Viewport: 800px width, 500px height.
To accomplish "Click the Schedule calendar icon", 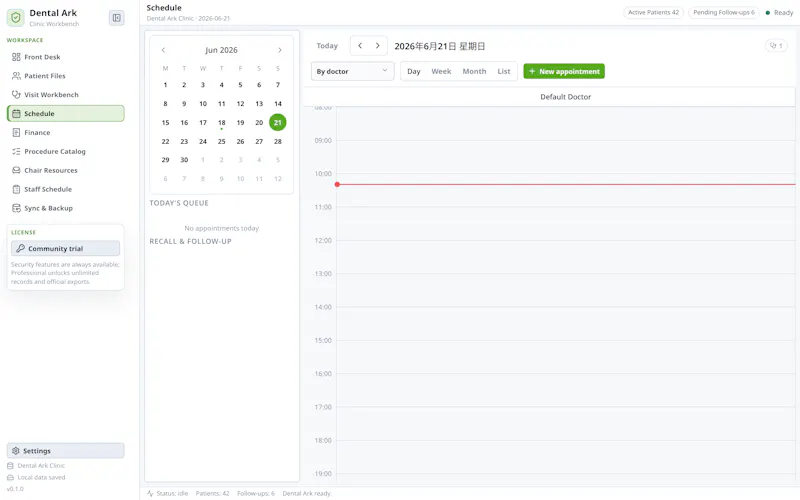I will (x=16, y=114).
